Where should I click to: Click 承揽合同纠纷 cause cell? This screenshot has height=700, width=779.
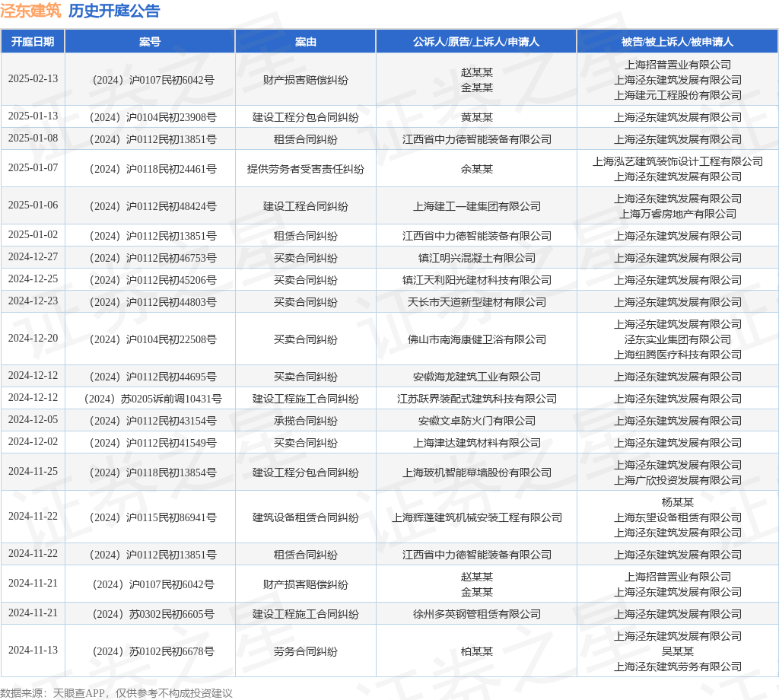[x=306, y=421]
